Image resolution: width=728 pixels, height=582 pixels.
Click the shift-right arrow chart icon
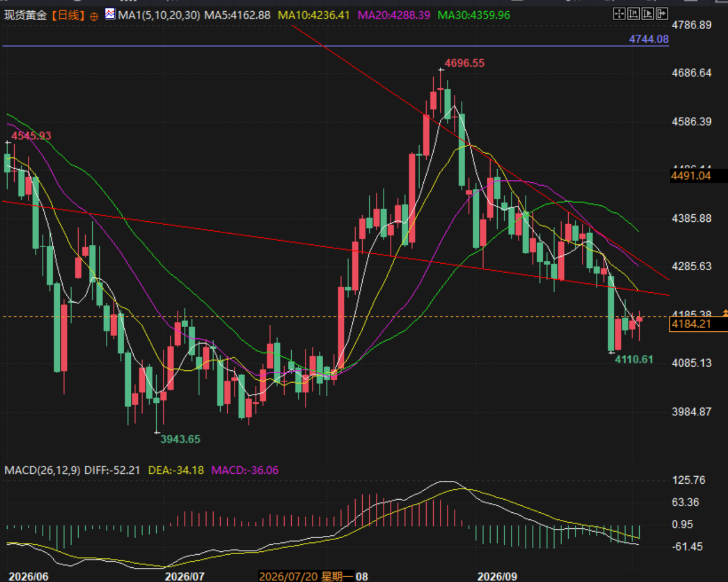(662, 14)
